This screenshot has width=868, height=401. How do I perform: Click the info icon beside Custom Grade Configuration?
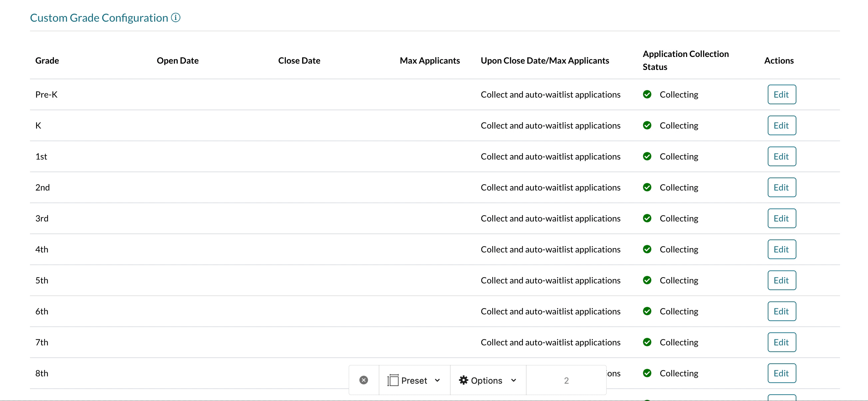click(176, 17)
